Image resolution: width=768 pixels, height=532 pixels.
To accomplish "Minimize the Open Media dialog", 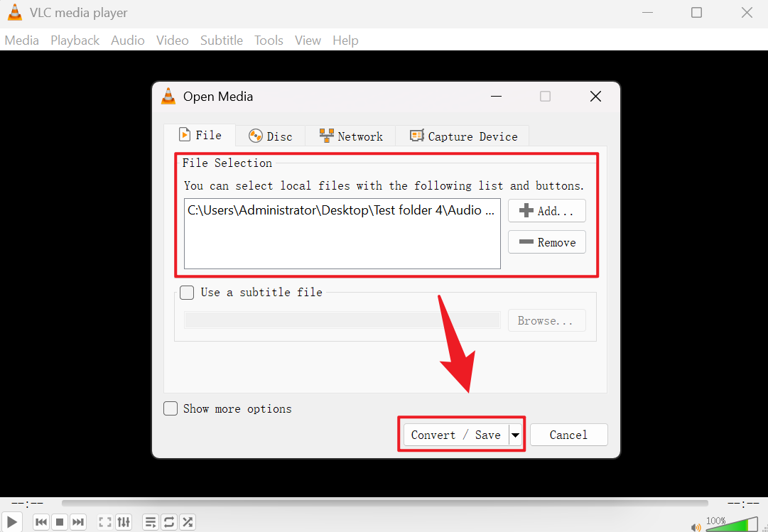I will point(496,97).
